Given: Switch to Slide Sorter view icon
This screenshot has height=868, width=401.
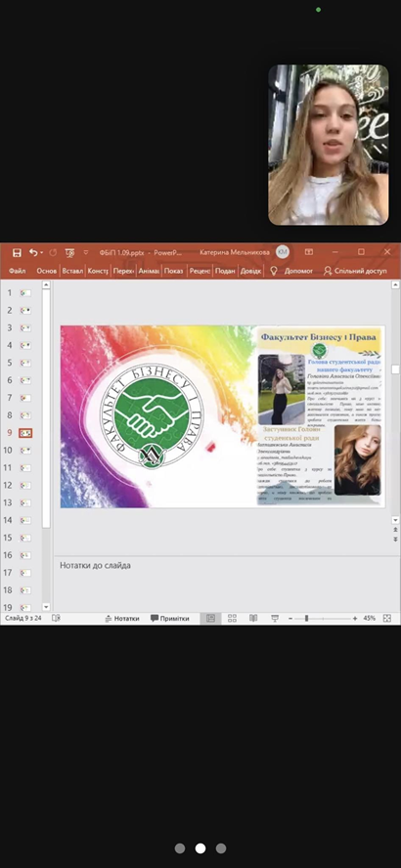Looking at the screenshot, I should pos(232,619).
